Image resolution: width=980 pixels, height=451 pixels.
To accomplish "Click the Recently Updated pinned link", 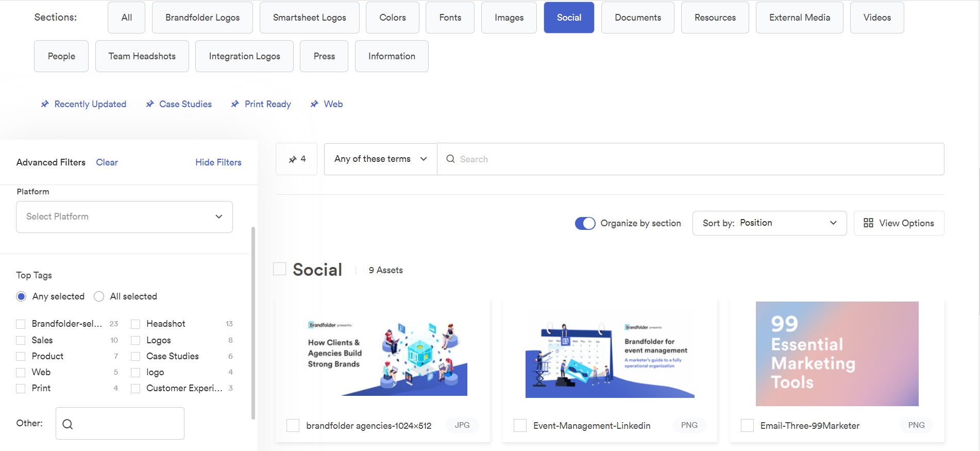I will pyautogui.click(x=90, y=104).
